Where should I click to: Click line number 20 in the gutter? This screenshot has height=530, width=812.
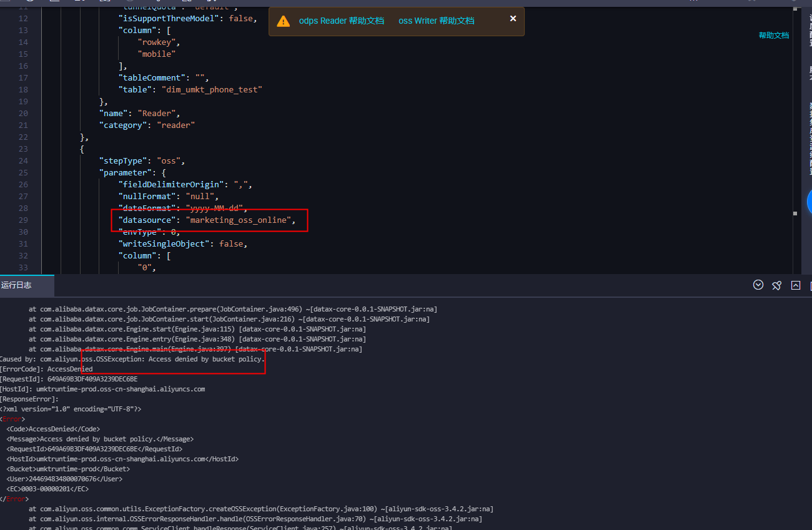point(23,114)
